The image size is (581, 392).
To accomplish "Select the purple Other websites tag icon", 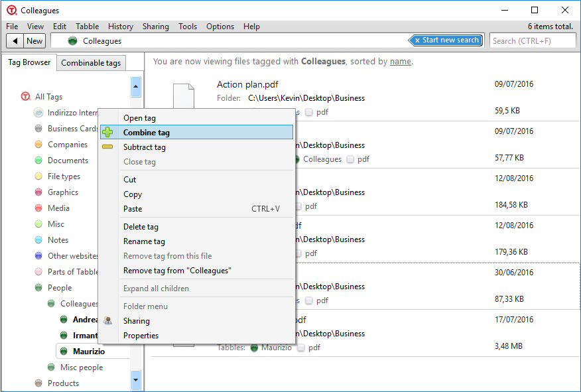I will (x=38, y=256).
